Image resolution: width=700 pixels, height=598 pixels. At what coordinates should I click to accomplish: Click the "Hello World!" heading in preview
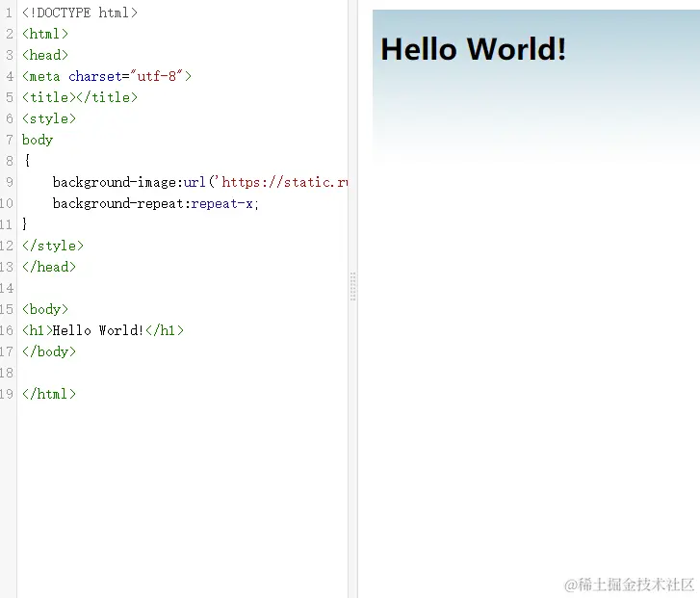473,49
